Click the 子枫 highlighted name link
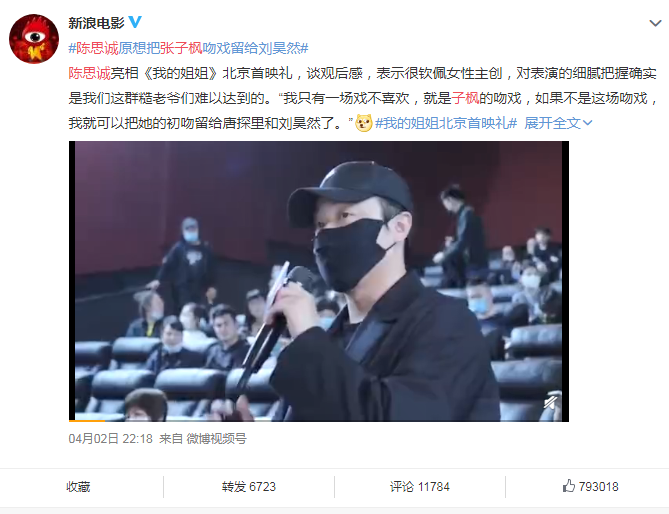This screenshot has height=514, width=669. click(465, 99)
